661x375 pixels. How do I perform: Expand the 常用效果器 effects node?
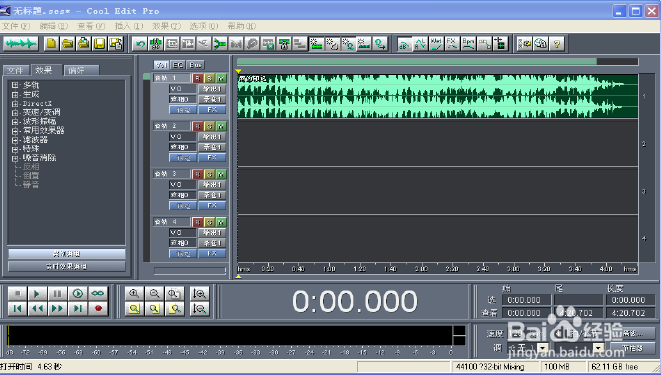(15, 131)
